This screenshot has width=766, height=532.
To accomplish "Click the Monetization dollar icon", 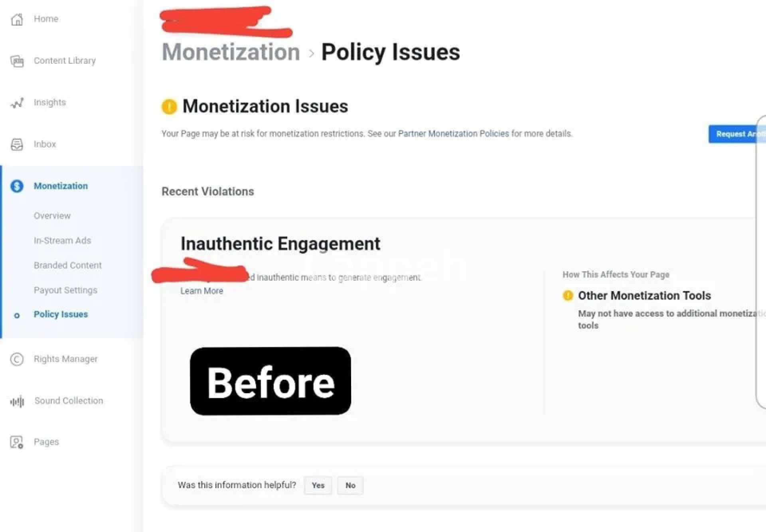I will [x=17, y=186].
